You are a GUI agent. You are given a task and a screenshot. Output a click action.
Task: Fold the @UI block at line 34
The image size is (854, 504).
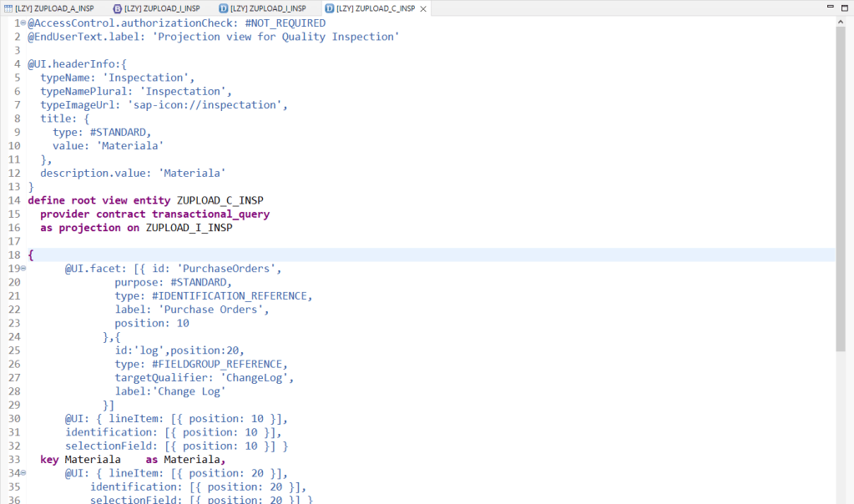coord(23,473)
